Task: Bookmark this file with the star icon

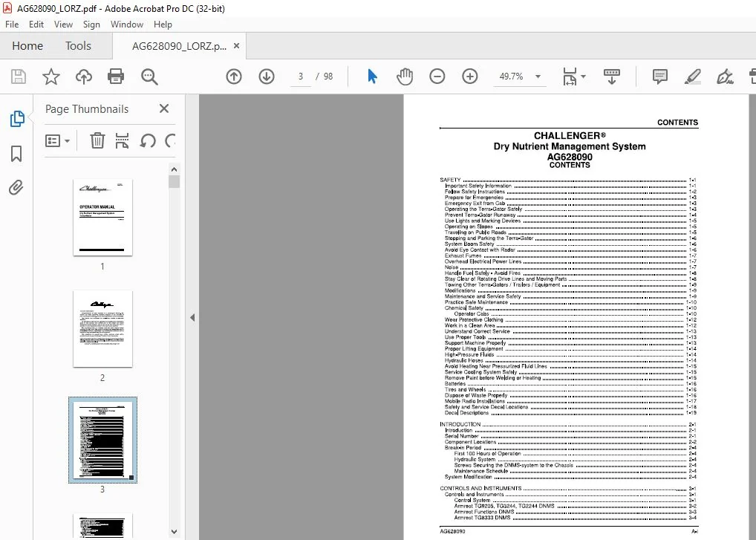Action: [51, 77]
